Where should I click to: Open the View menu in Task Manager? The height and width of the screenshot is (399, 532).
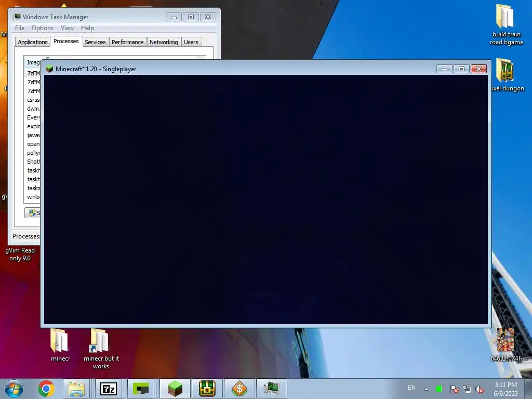pos(67,28)
